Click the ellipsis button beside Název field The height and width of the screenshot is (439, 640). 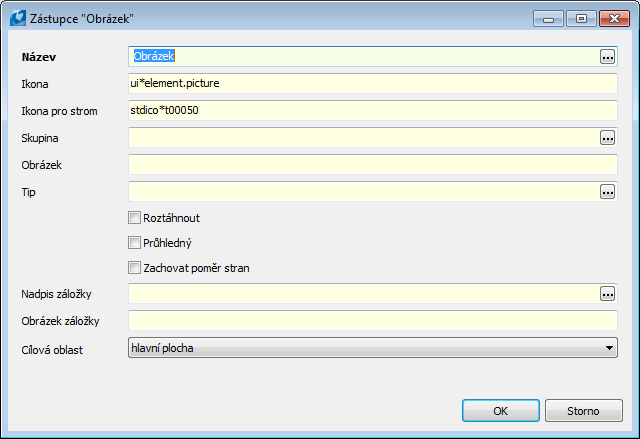[607, 57]
